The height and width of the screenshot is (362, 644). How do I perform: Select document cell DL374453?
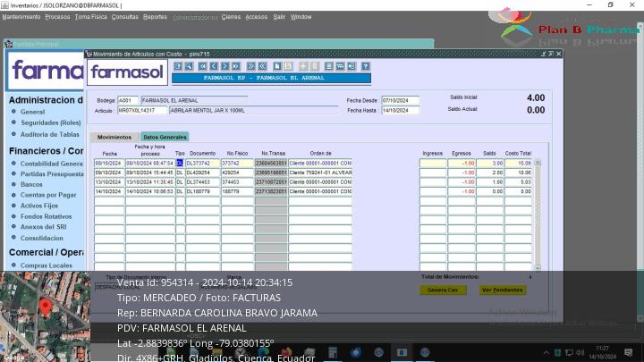pos(203,182)
